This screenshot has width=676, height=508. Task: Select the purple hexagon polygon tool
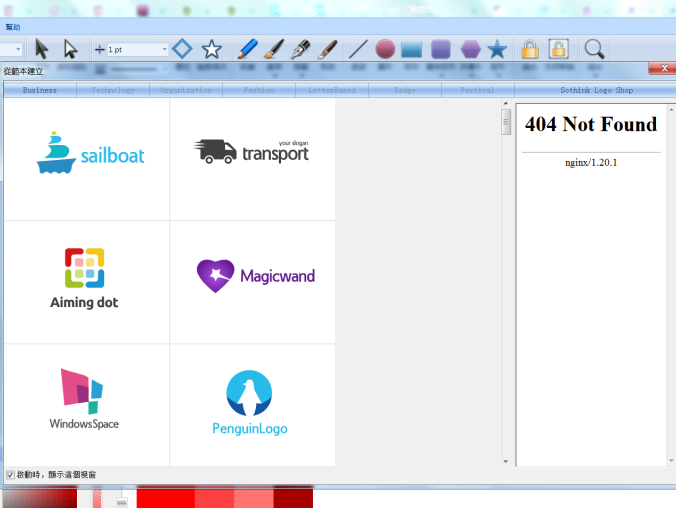point(470,49)
